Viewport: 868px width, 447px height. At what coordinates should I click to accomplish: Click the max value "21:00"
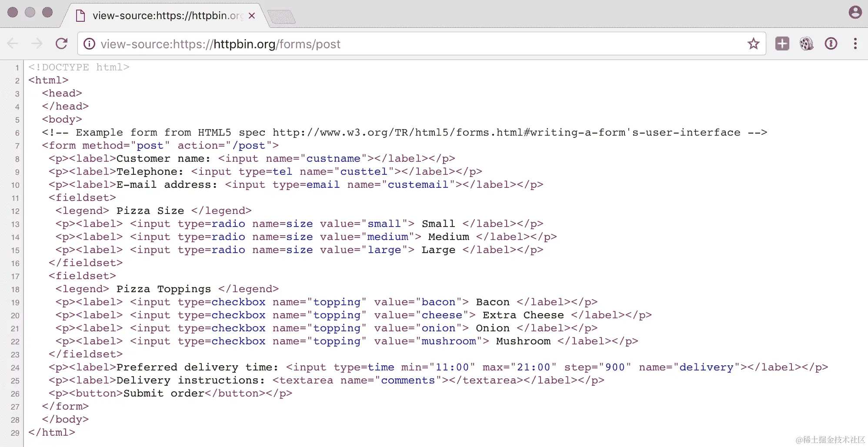click(x=534, y=367)
